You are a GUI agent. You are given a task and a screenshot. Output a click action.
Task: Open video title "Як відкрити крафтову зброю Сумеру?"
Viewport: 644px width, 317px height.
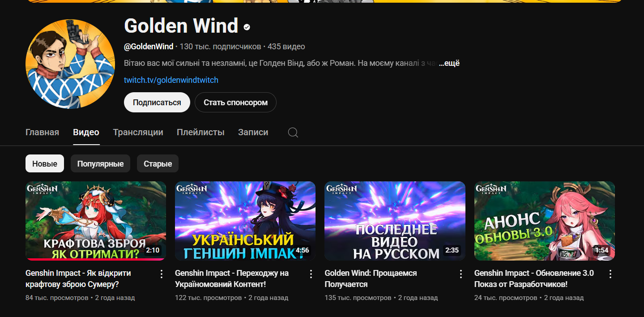(x=78, y=278)
